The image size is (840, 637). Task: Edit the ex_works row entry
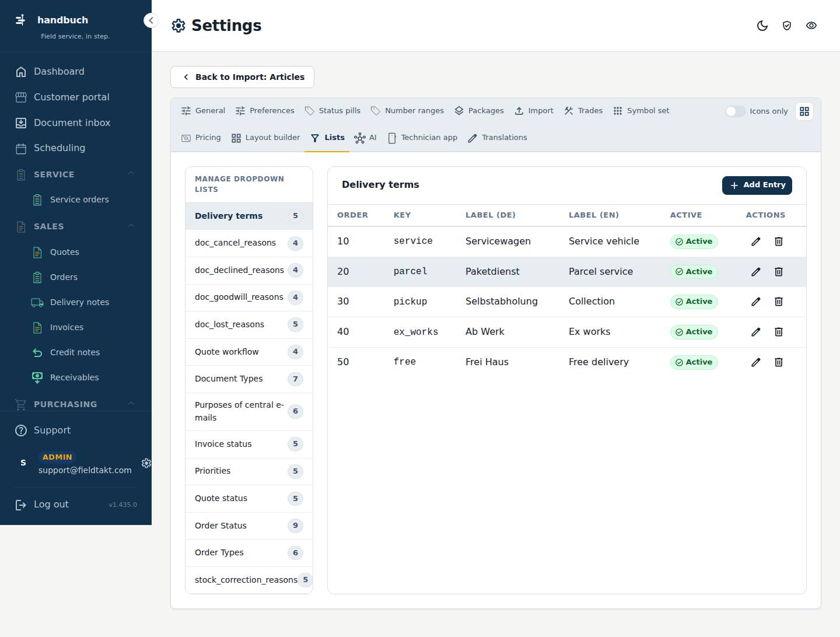pyautogui.click(x=755, y=332)
